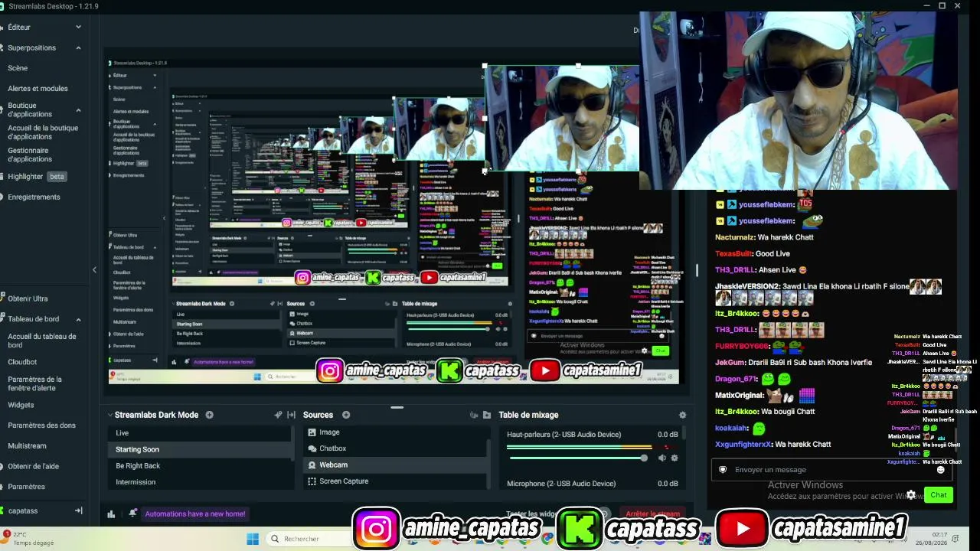980x551 pixels.
Task: Click the chat identity shield icon
Action: [722, 469]
